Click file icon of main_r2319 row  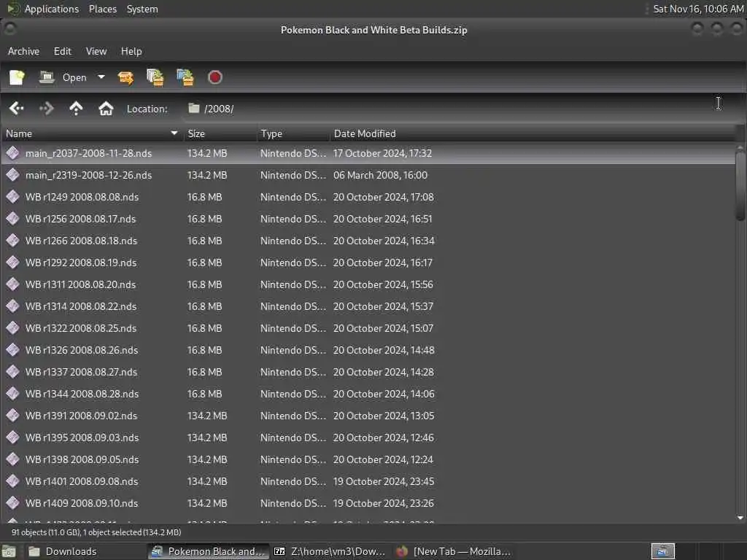pyautogui.click(x=13, y=175)
